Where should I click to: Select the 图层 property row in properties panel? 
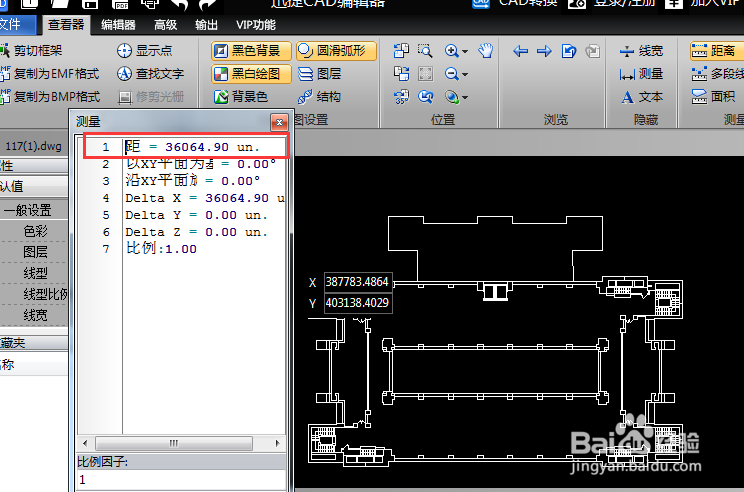[34, 252]
